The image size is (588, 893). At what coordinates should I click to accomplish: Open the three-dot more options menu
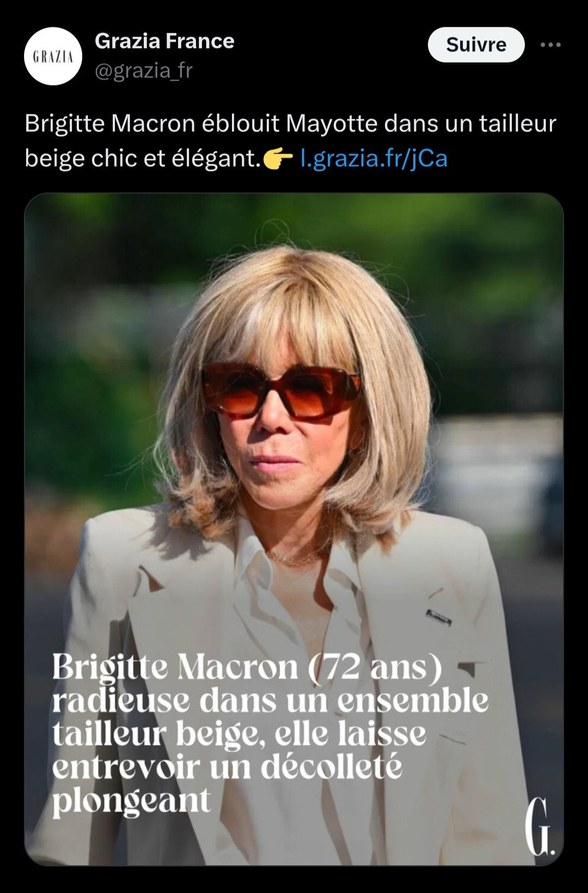pyautogui.click(x=550, y=45)
